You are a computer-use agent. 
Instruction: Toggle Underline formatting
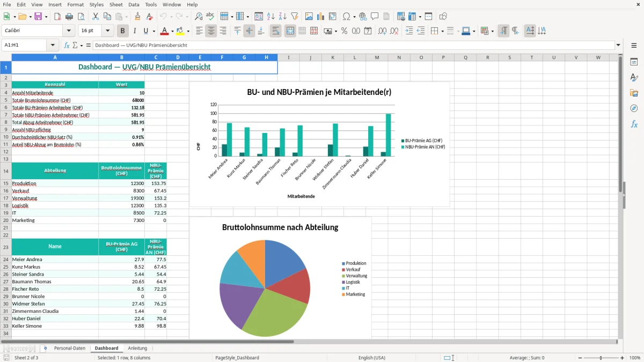pos(146,31)
